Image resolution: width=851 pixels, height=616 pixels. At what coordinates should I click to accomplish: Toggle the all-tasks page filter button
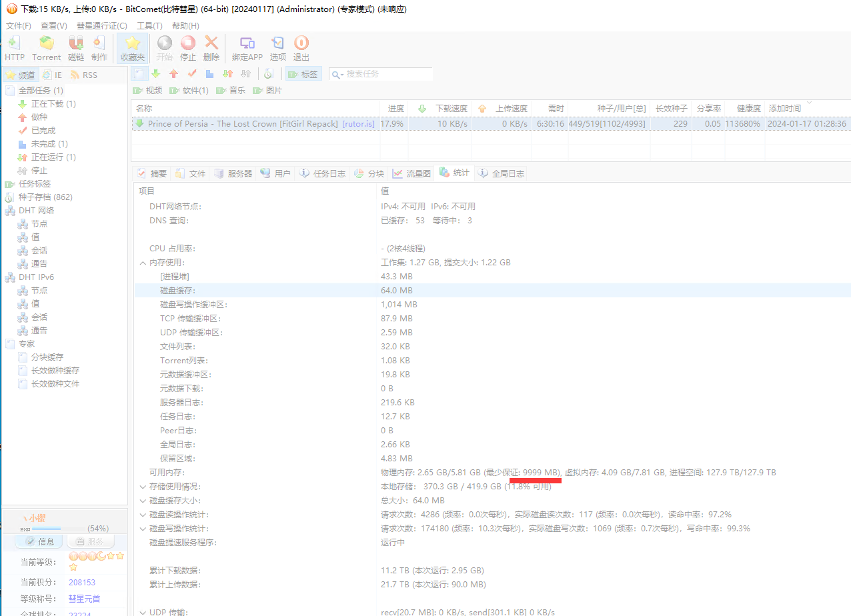click(138, 74)
